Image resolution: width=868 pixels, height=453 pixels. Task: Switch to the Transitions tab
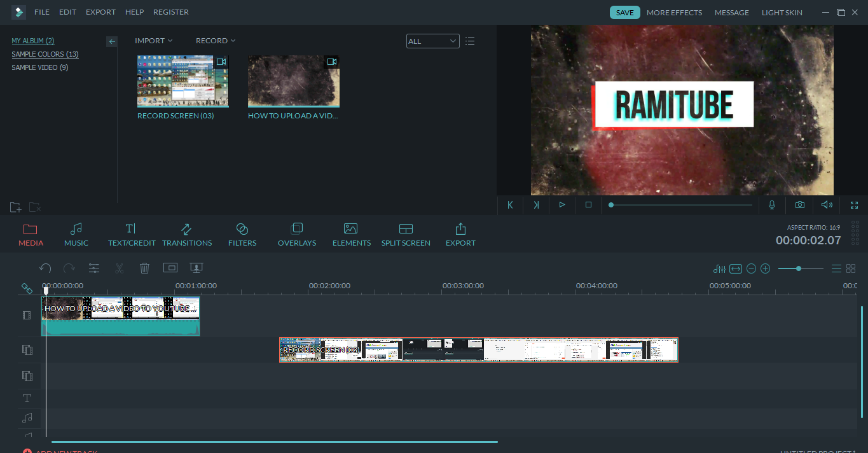coord(187,234)
